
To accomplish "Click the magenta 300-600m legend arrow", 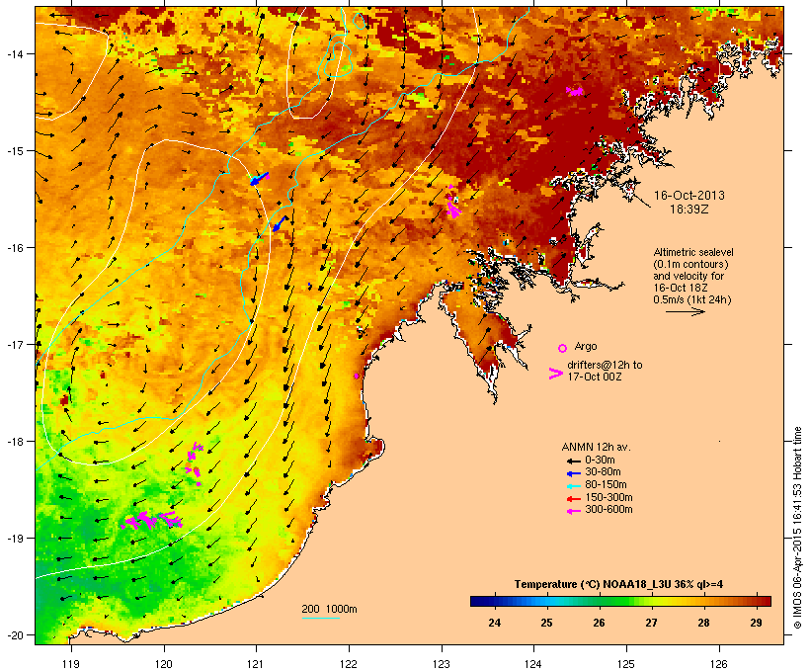I will (x=573, y=511).
